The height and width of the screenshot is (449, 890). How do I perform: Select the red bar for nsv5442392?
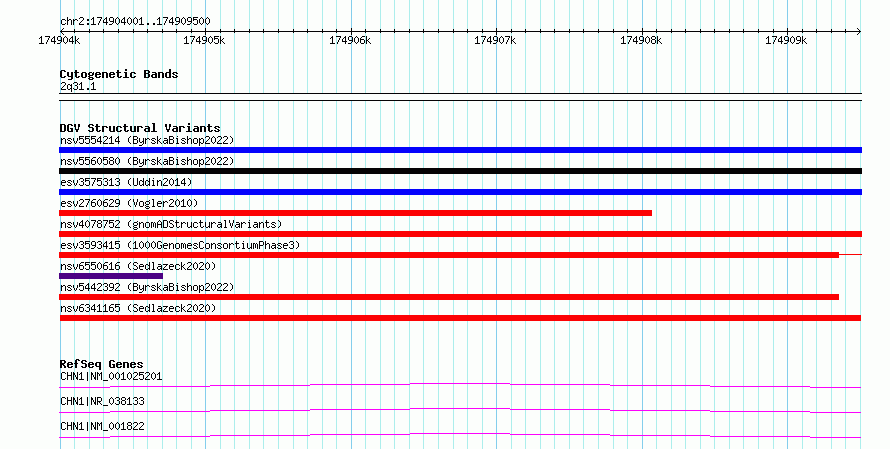pyautogui.click(x=449, y=297)
